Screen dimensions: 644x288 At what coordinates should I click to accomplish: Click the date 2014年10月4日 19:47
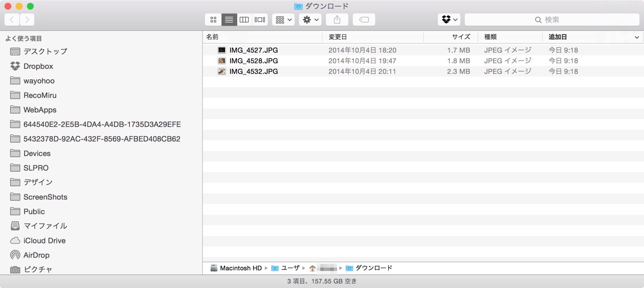[x=362, y=61]
